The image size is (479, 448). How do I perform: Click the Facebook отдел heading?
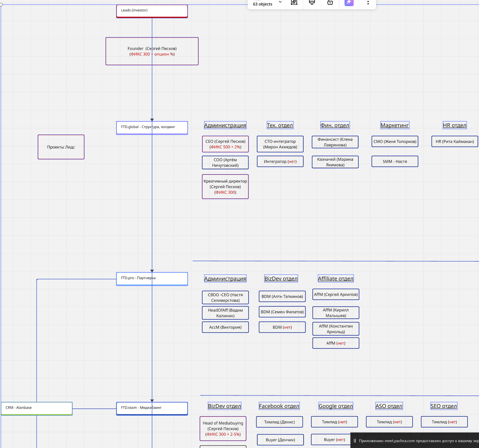[279, 406]
